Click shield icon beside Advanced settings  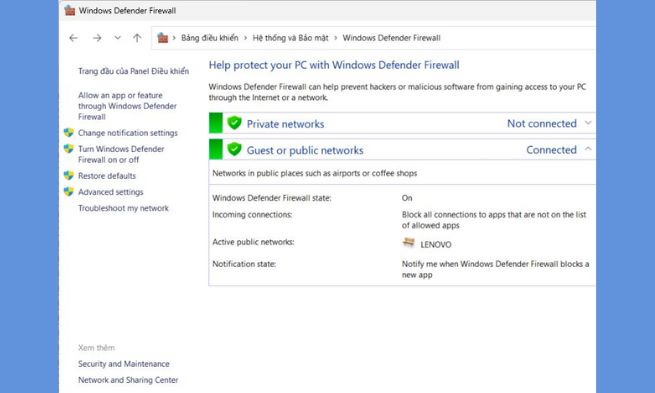69,192
